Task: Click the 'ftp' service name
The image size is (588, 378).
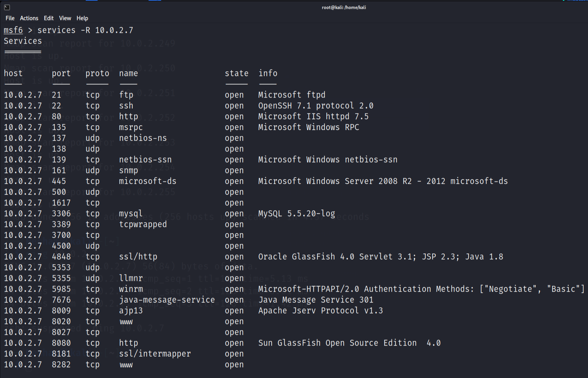Action: [x=126, y=95]
